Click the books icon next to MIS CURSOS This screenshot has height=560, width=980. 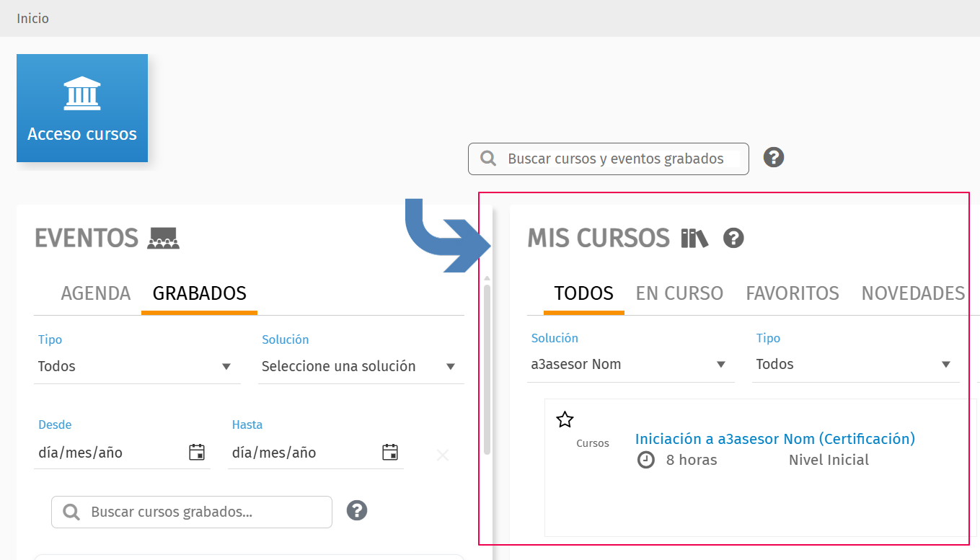tap(694, 238)
